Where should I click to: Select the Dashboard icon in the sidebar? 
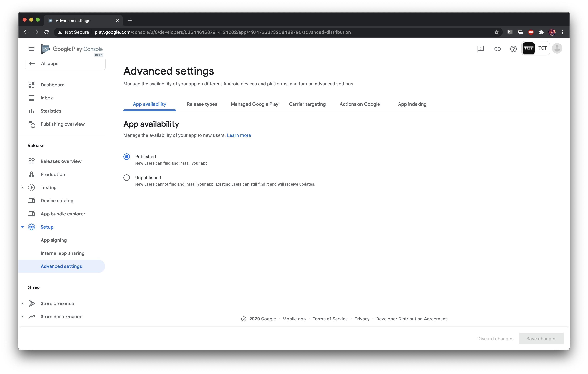(x=31, y=85)
